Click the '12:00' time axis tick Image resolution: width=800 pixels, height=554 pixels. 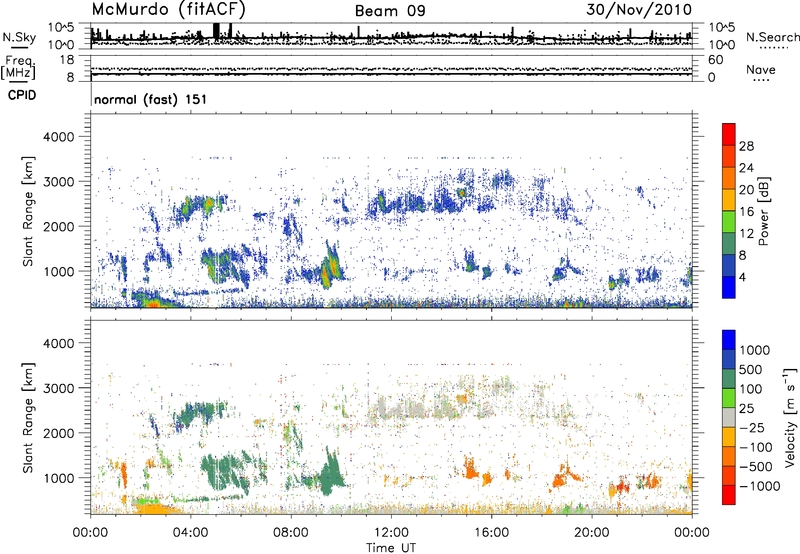click(391, 533)
